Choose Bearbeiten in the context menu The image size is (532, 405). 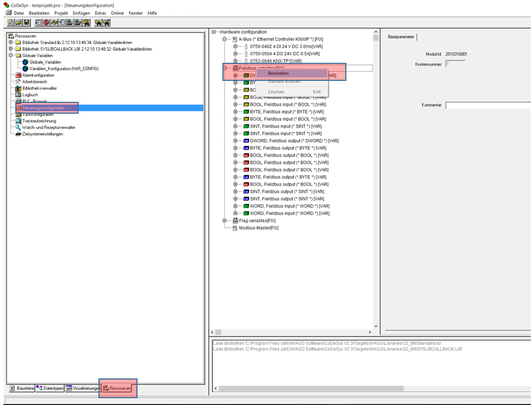(x=292, y=74)
